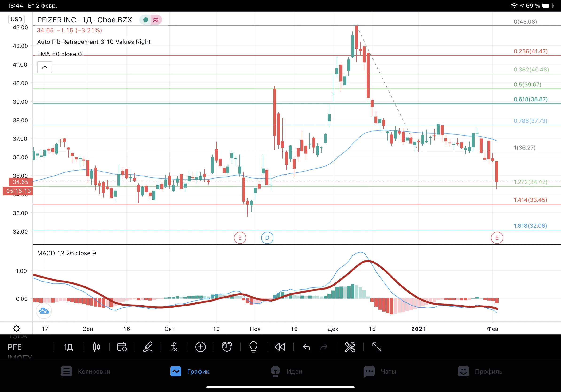Tap the pink data delay indicator
This screenshot has height=392, width=561.
pyautogui.click(x=156, y=20)
